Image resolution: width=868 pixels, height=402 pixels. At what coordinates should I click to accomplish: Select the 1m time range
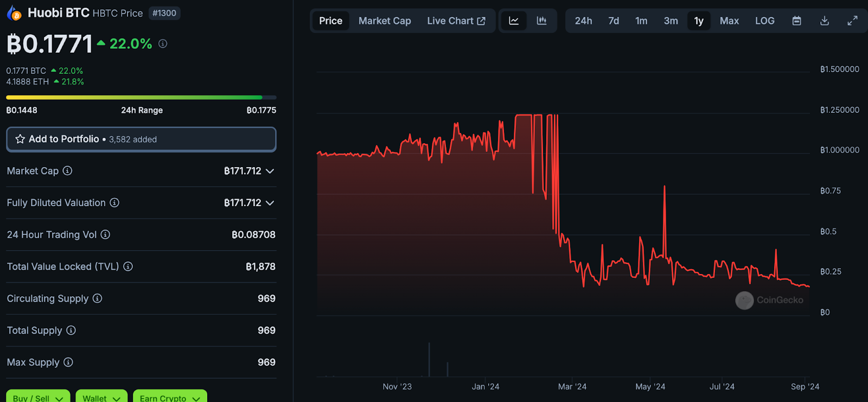641,21
